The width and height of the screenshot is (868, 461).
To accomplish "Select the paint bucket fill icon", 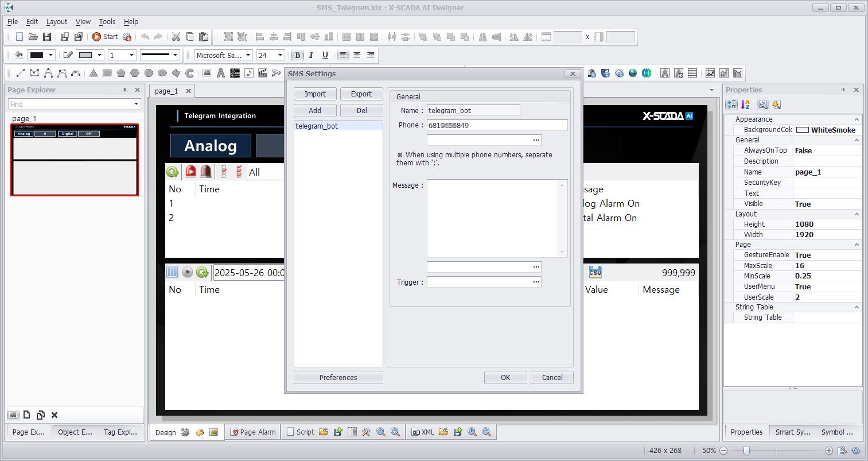I will coord(19,55).
